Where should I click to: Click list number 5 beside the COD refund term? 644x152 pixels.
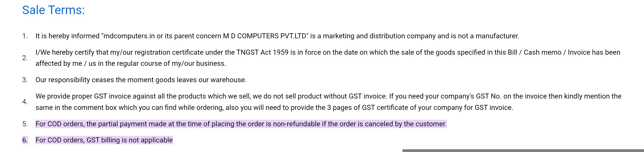[25, 124]
